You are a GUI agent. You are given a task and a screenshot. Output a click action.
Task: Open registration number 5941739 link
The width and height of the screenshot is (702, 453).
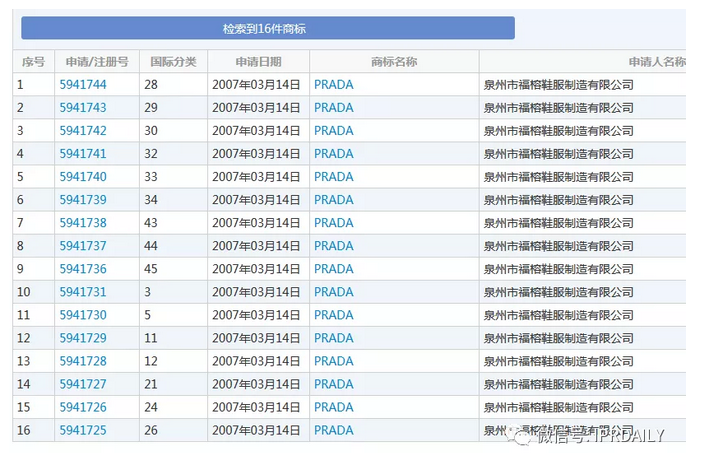83,200
